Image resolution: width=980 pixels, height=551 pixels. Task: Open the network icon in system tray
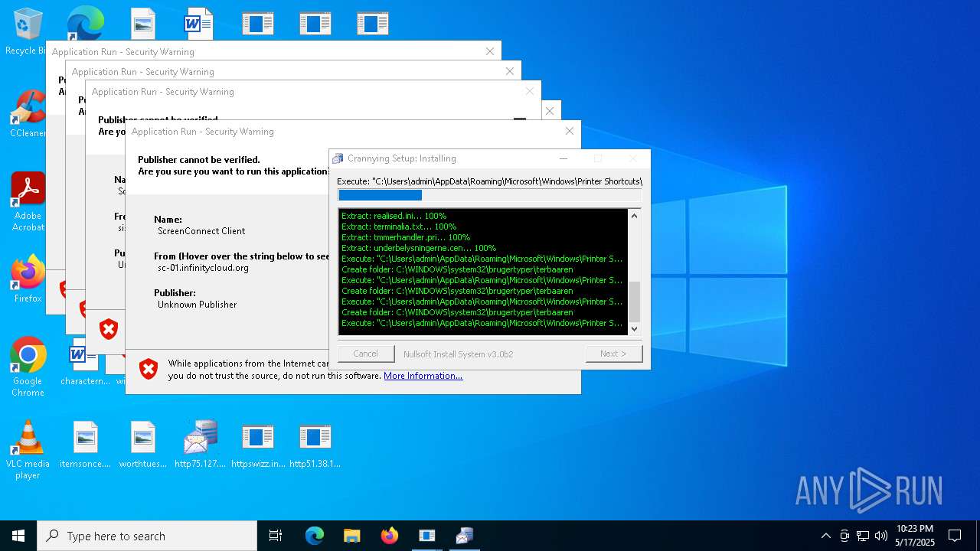coord(863,536)
